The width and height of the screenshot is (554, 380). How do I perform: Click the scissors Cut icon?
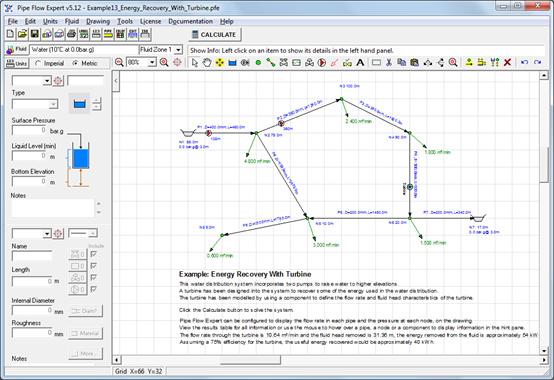pyautogui.click(x=389, y=63)
